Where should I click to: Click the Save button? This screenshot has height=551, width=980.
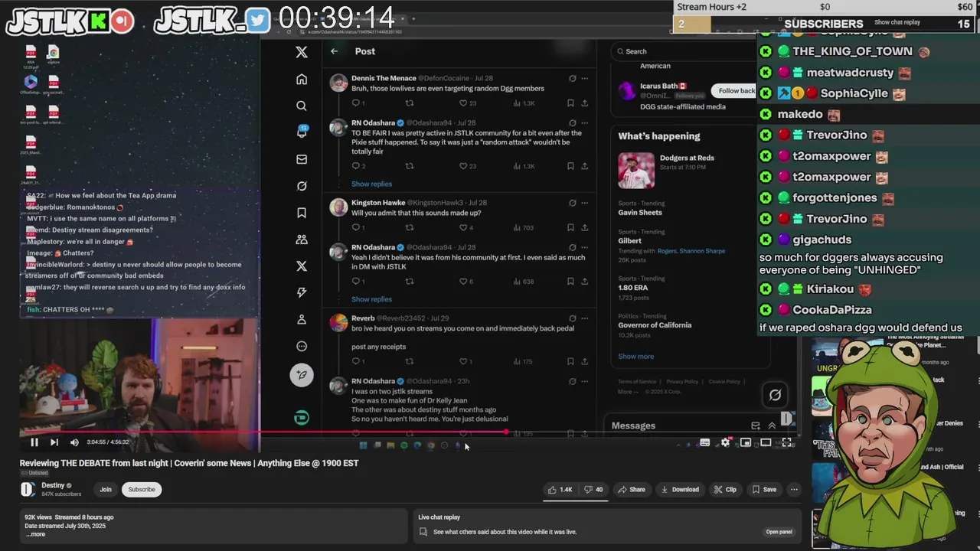pos(764,490)
